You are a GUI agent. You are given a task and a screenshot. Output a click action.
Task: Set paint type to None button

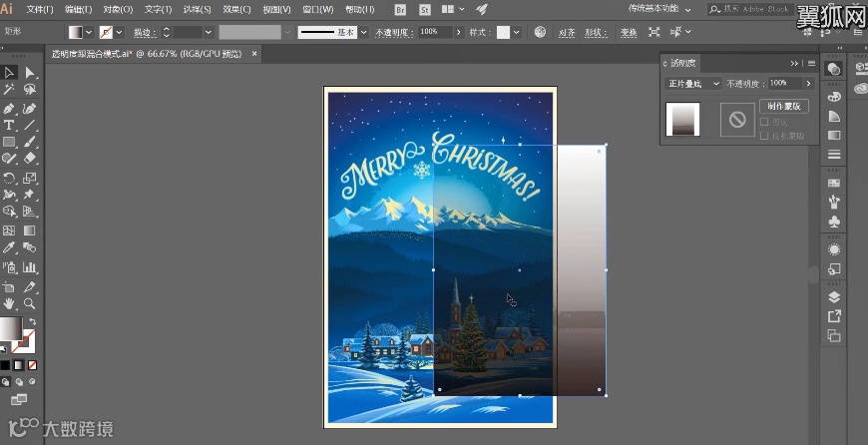(x=33, y=365)
